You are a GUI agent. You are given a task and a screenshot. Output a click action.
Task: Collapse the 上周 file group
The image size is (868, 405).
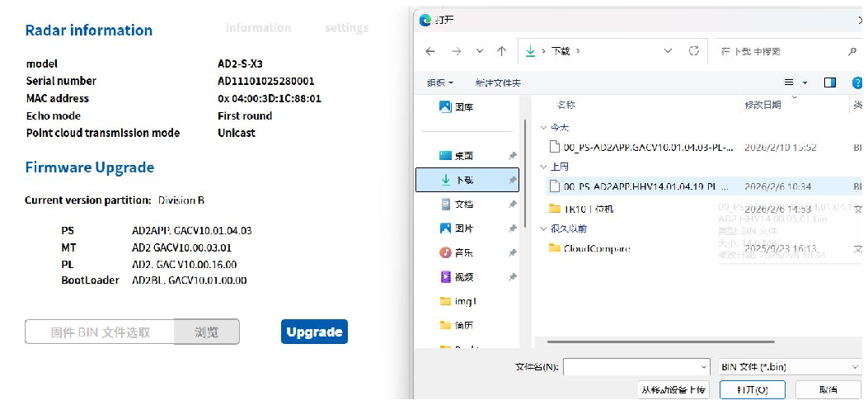(543, 167)
